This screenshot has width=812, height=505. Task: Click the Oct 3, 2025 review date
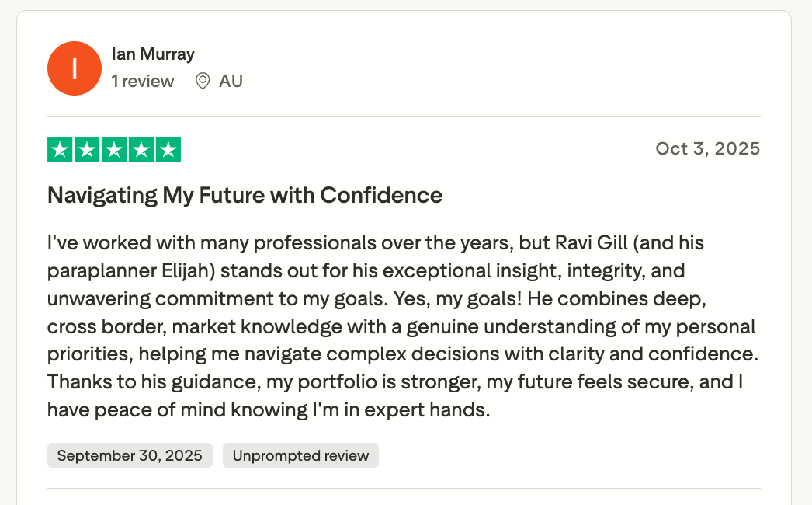tap(707, 148)
